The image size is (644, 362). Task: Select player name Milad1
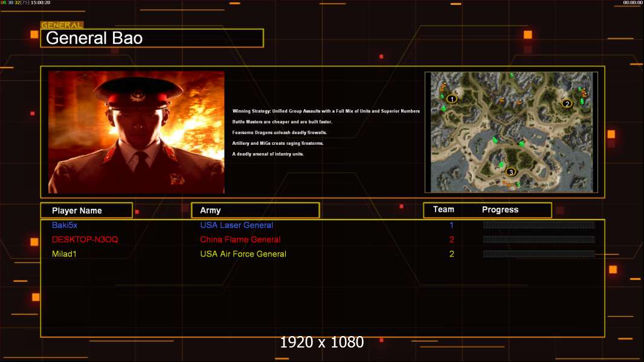point(64,254)
